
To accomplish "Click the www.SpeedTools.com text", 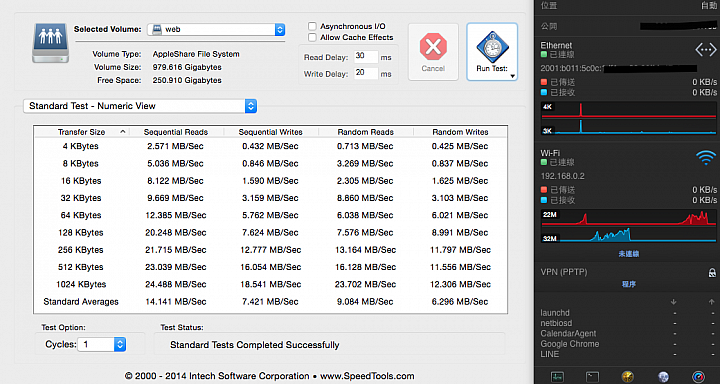I will point(367,376).
